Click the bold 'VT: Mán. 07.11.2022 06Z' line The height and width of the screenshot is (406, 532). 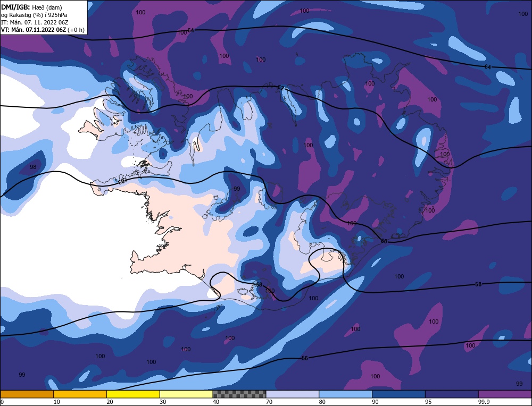coord(34,30)
